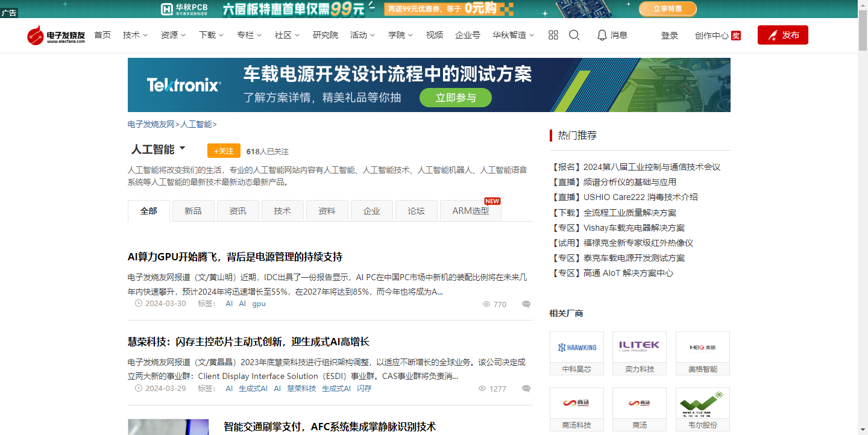Click 立即参与 on Tektronix banner

click(x=456, y=98)
